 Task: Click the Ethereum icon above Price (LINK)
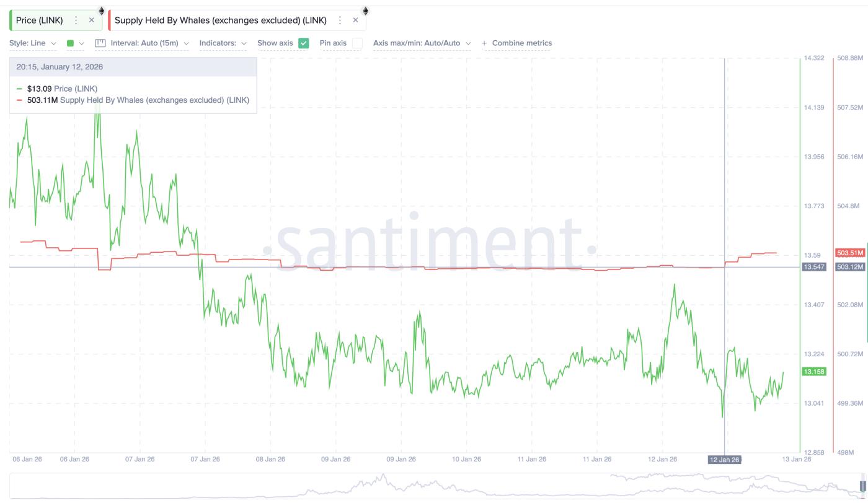(x=102, y=11)
